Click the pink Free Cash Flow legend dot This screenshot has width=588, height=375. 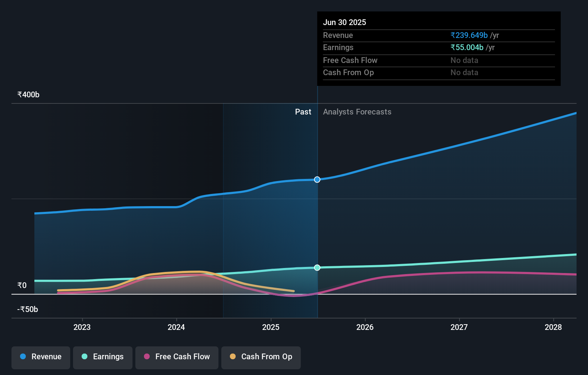(147, 357)
